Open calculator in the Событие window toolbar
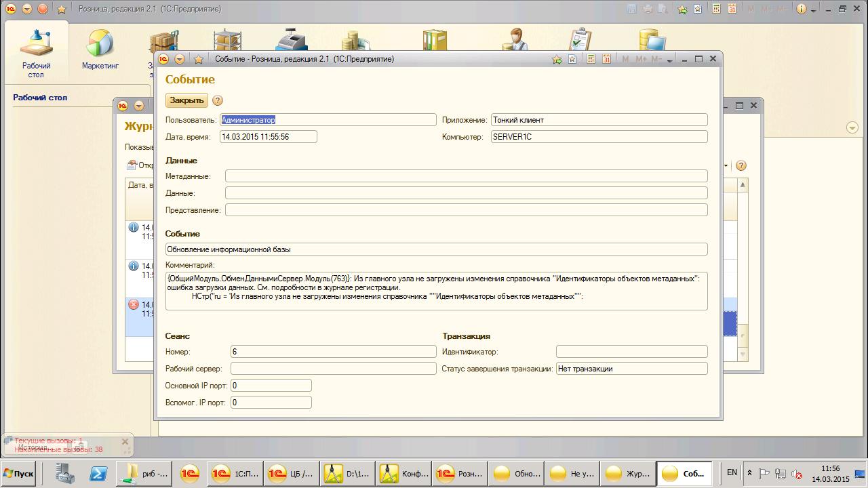 tap(591, 59)
